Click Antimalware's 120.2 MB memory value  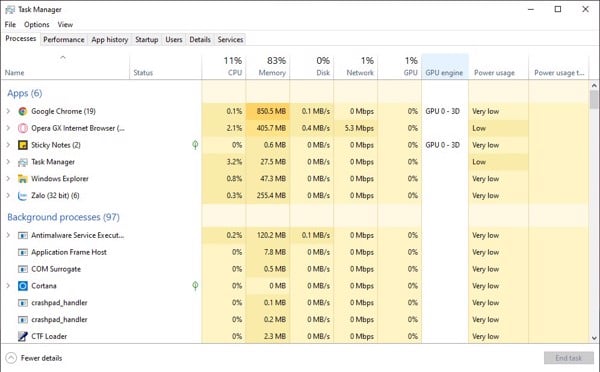271,235
